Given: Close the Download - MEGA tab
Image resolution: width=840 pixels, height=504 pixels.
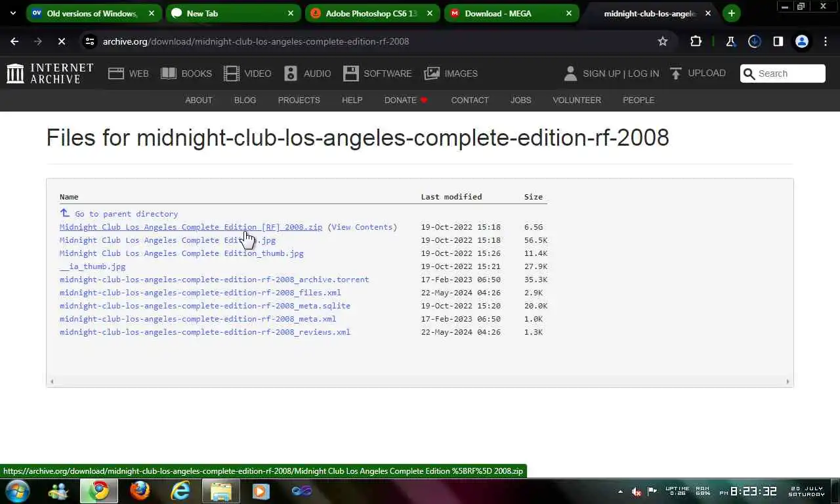Looking at the screenshot, I should pyautogui.click(x=569, y=13).
